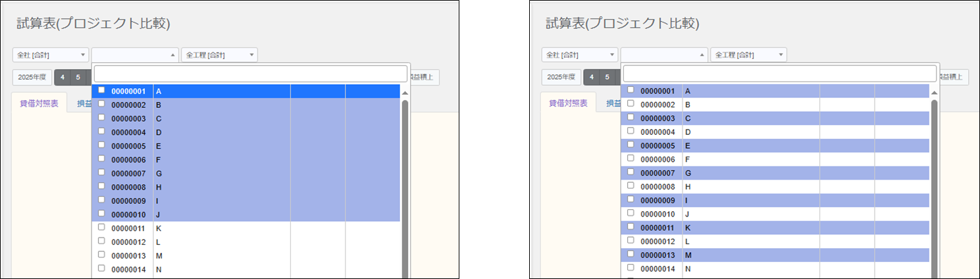
Task: Click list scrollbar up arrow in right panel
Action: (934, 93)
